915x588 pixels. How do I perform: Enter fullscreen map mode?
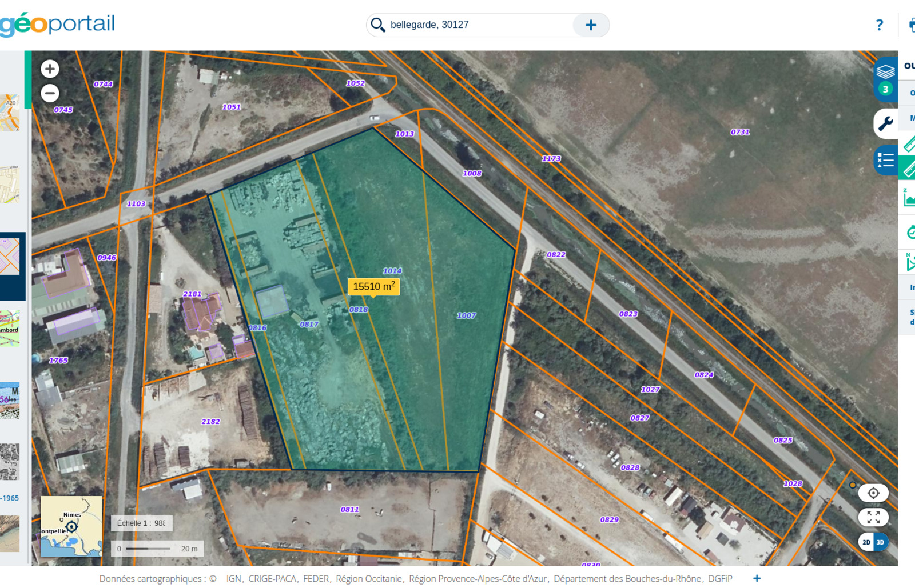873,518
